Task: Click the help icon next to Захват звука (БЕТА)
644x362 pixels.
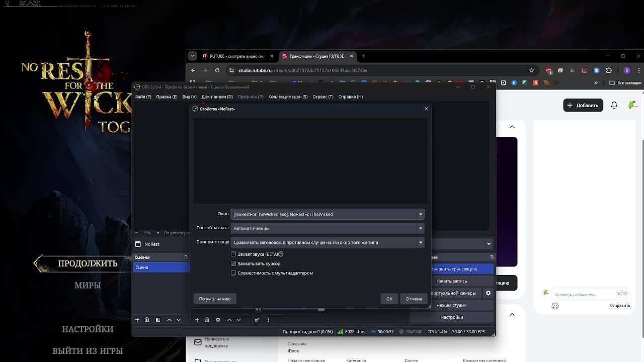Action: [x=281, y=254]
